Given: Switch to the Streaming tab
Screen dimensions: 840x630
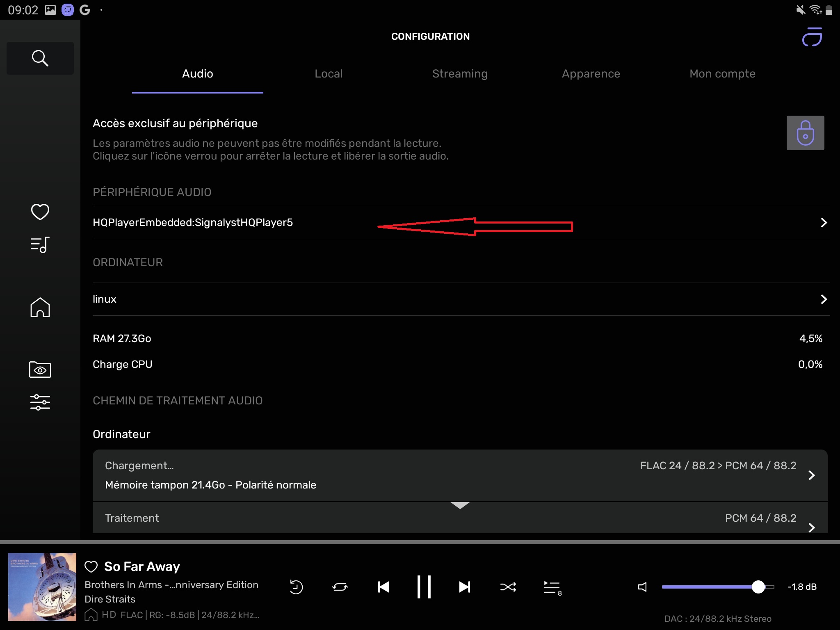Looking at the screenshot, I should [x=460, y=74].
